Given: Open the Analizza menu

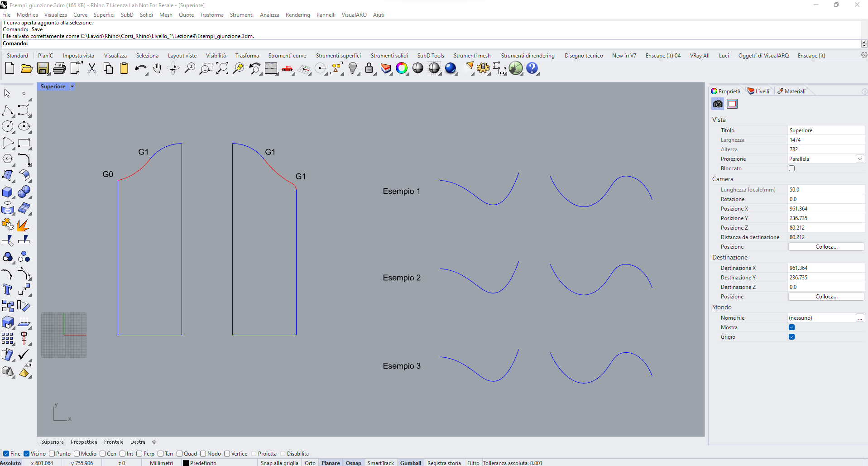Looking at the screenshot, I should point(269,14).
